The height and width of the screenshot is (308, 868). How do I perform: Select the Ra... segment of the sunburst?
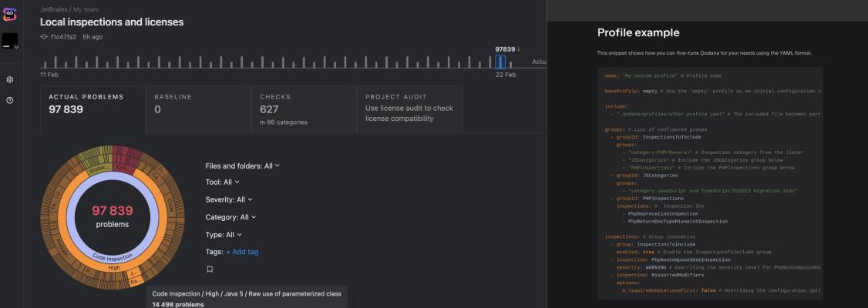(135, 282)
